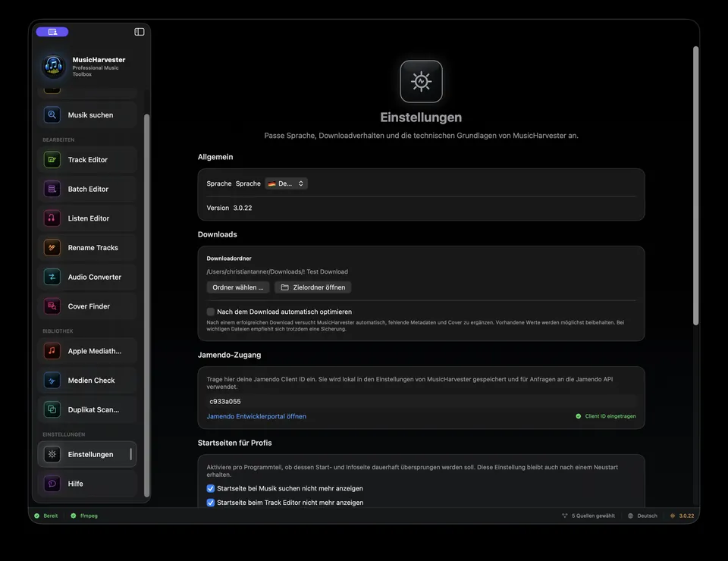Click the Batch Editor icon
Screen dimensions: 728x561
[52, 189]
